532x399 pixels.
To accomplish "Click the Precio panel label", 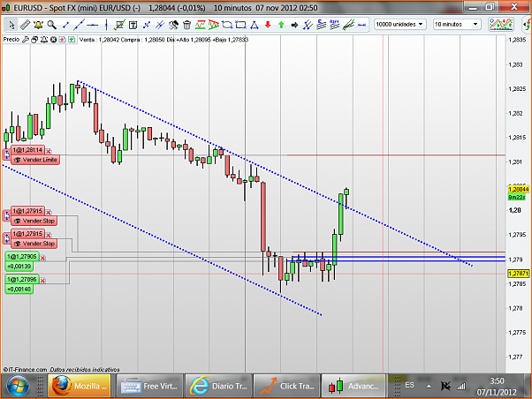I will (11, 40).
